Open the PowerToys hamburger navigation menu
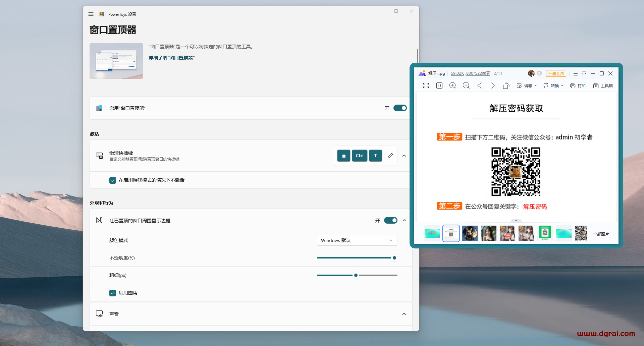Screen dimensions: 644x346 tap(91, 14)
